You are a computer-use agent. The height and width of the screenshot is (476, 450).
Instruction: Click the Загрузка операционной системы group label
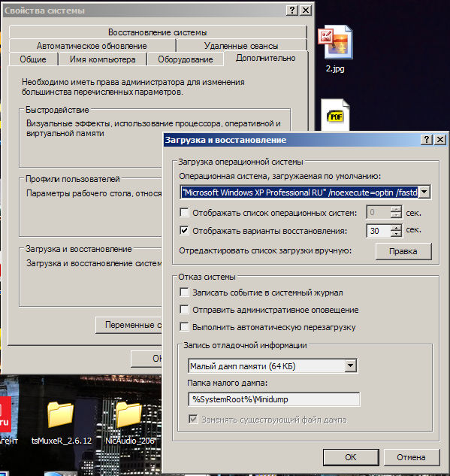240,162
